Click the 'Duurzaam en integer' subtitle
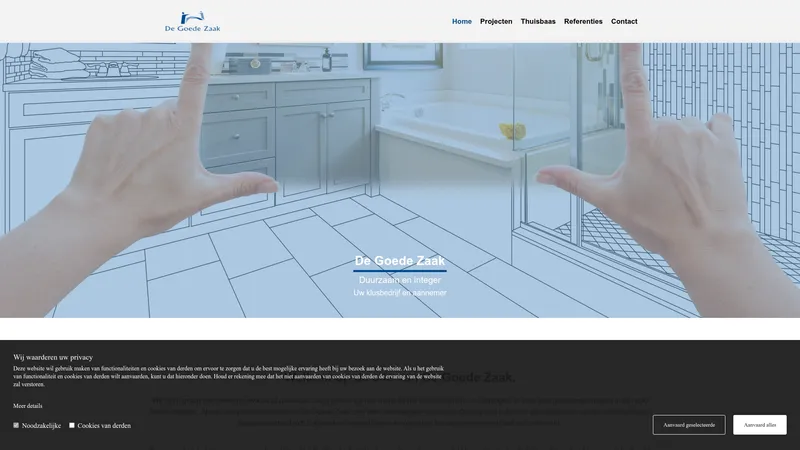The height and width of the screenshot is (450, 800). click(x=400, y=280)
